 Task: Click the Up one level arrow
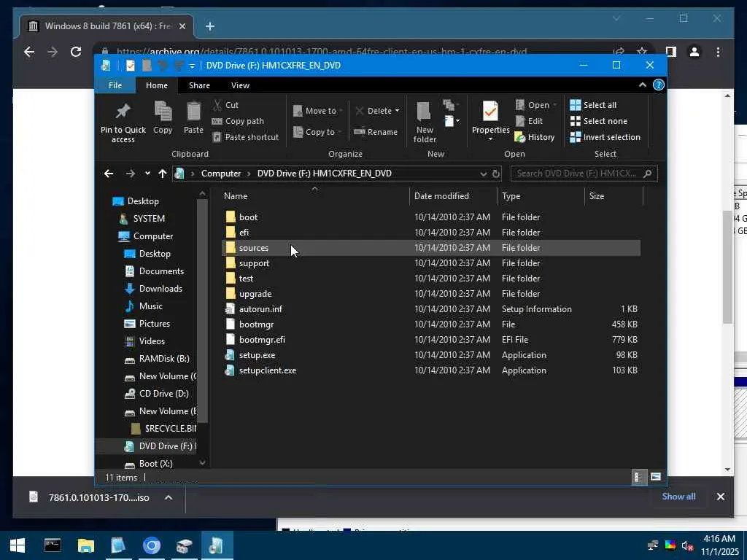(x=163, y=174)
